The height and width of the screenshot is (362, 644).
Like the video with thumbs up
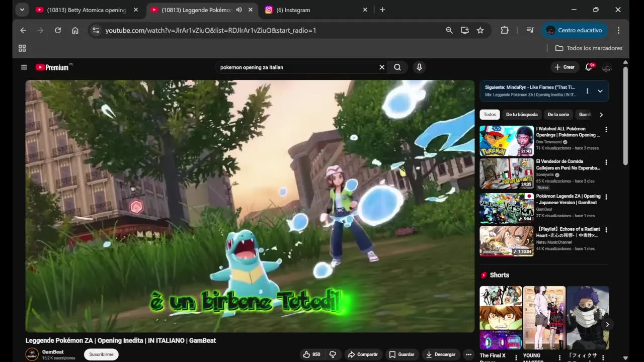[x=311, y=354]
